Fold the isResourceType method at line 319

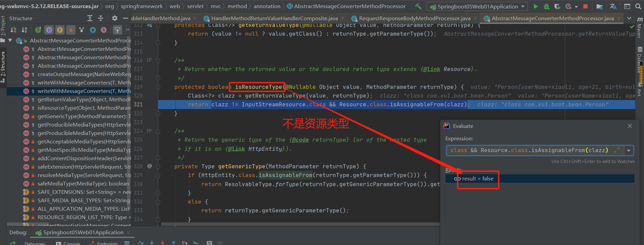[x=158, y=87]
